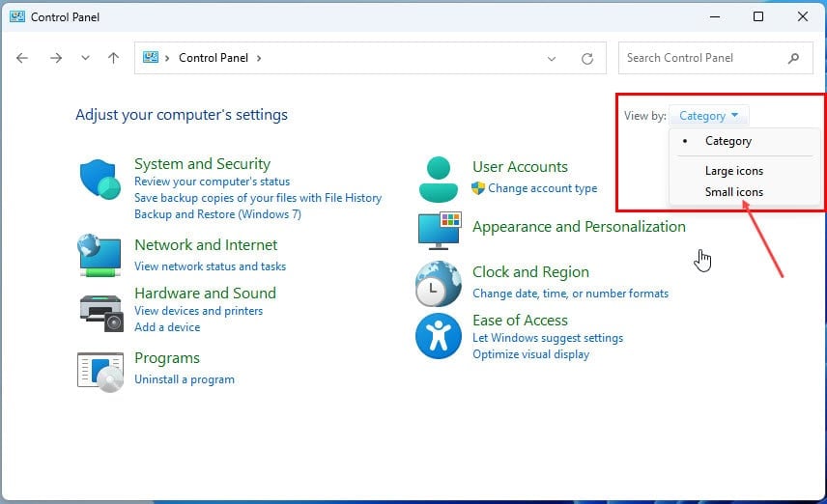The height and width of the screenshot is (504, 827).
Task: Toggle the View by Category dropdown
Action: (708, 116)
